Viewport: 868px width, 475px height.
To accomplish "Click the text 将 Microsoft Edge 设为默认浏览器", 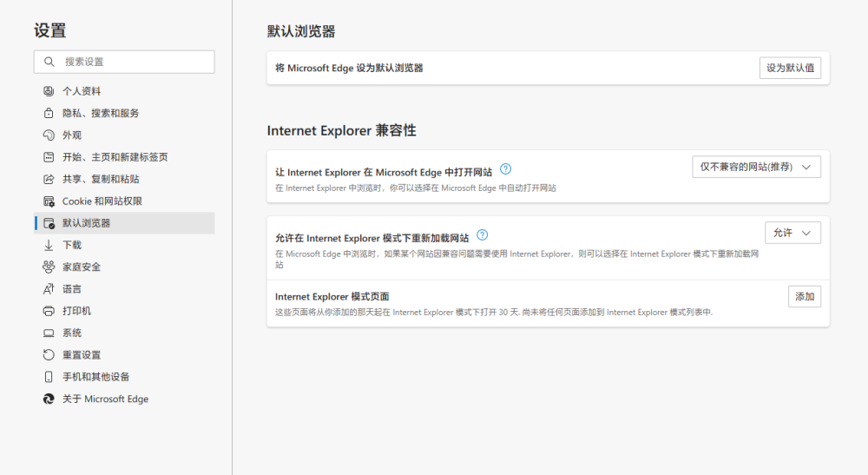I will pyautogui.click(x=349, y=68).
